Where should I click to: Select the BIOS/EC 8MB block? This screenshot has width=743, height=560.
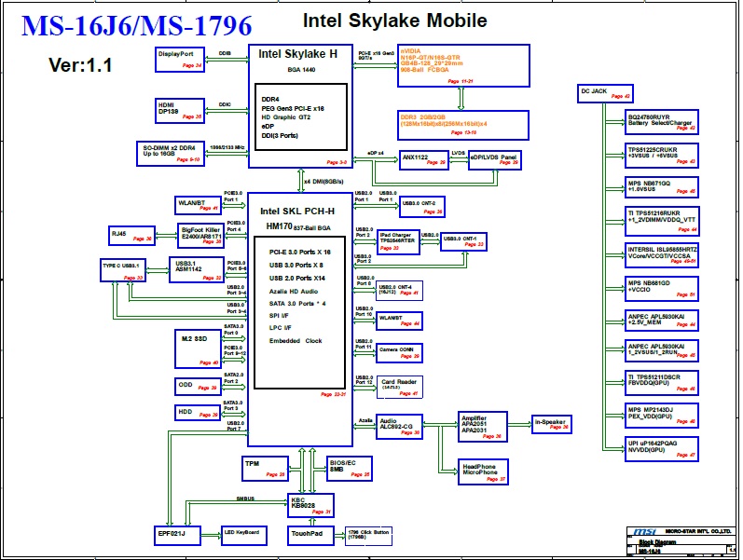[350, 469]
